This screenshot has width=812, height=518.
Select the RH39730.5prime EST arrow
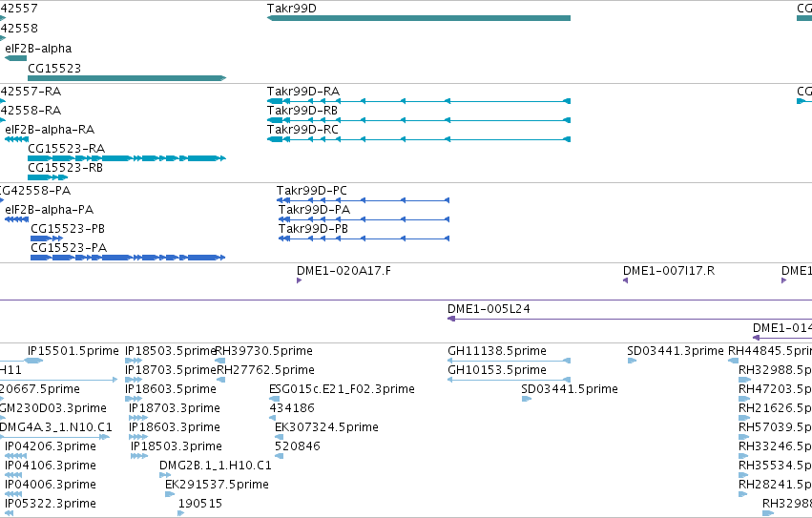click(220, 361)
